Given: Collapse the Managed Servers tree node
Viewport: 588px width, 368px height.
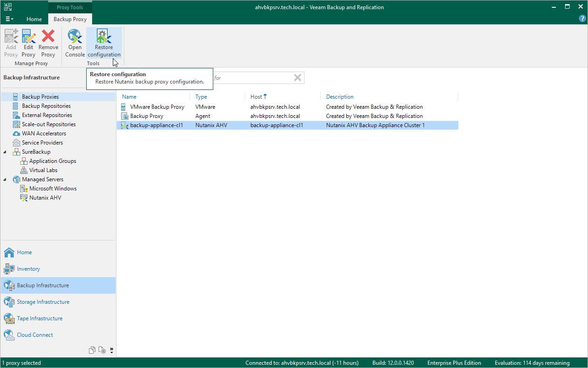Looking at the screenshot, I should click(x=5, y=179).
